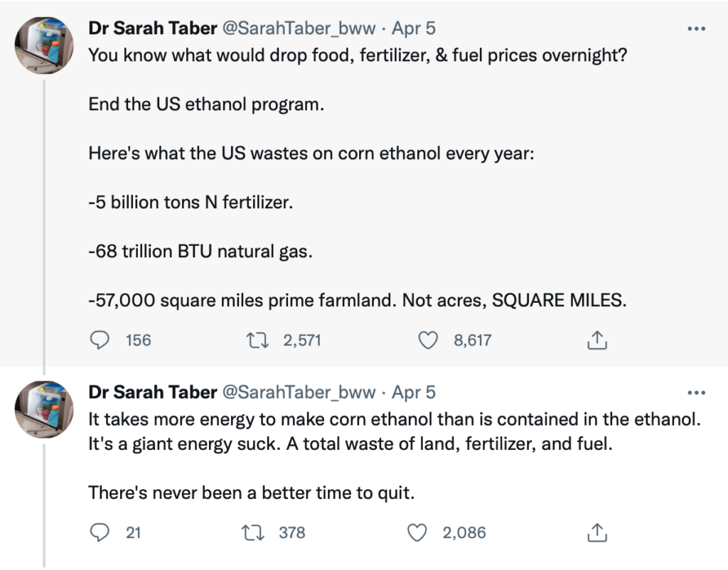Open more options menu on second tweet
728x570 pixels.
point(696,392)
